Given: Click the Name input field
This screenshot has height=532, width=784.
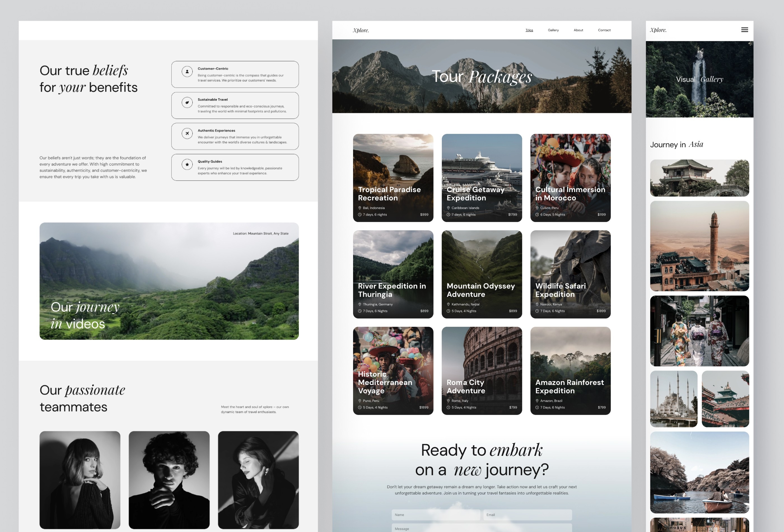Looking at the screenshot, I should pos(436,514).
